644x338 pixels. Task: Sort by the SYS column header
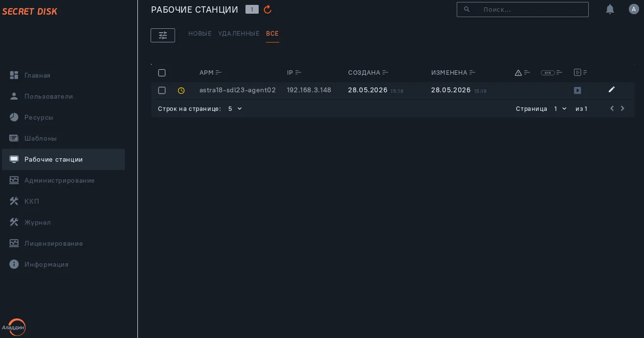(552, 73)
